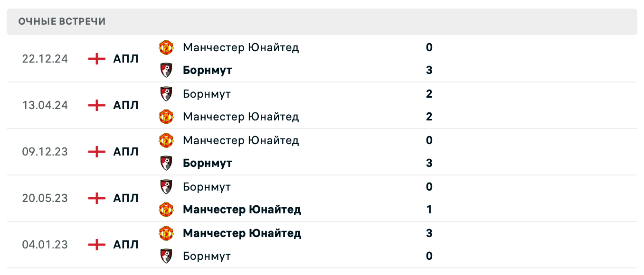The image size is (644, 275).
Task: Click Bournemouth score 3 in 09.12.23 match
Action: coord(429,163)
